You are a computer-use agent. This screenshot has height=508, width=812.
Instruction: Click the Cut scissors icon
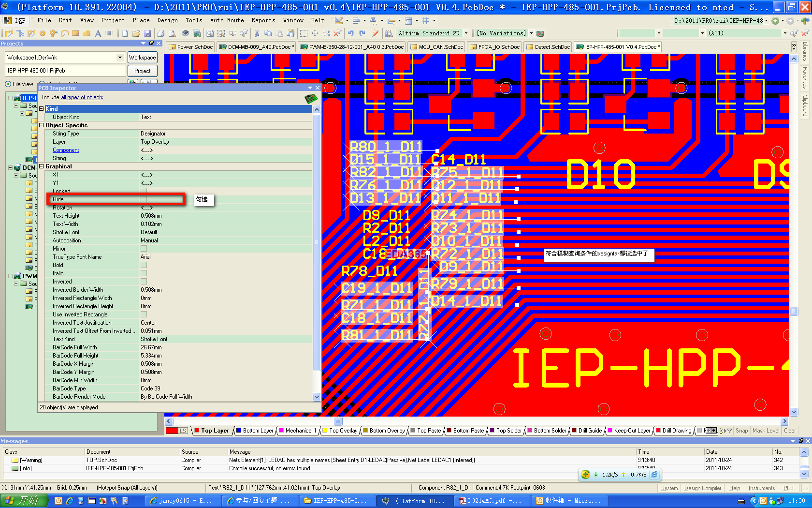coord(257,33)
